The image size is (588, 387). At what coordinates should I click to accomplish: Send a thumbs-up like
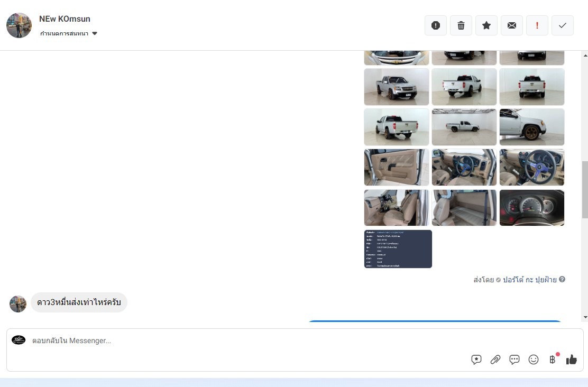(572, 360)
